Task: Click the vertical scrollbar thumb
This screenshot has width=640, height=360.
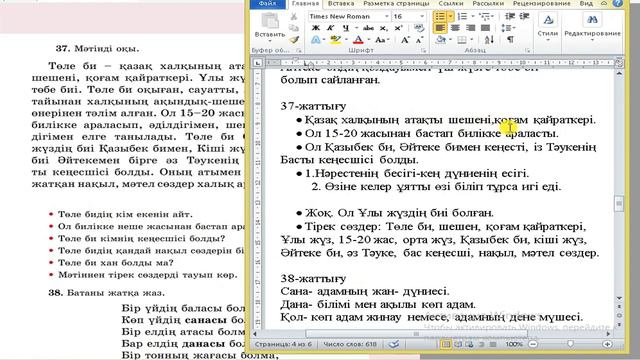Action: click(x=619, y=203)
